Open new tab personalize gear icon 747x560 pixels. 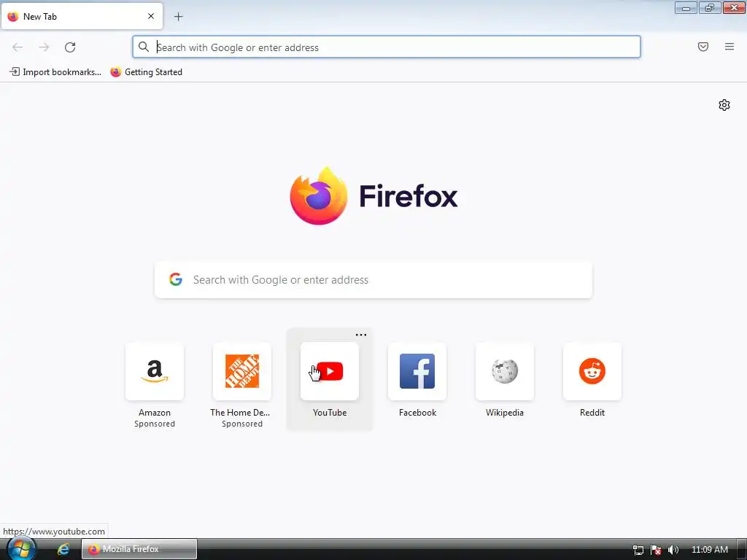724,105
